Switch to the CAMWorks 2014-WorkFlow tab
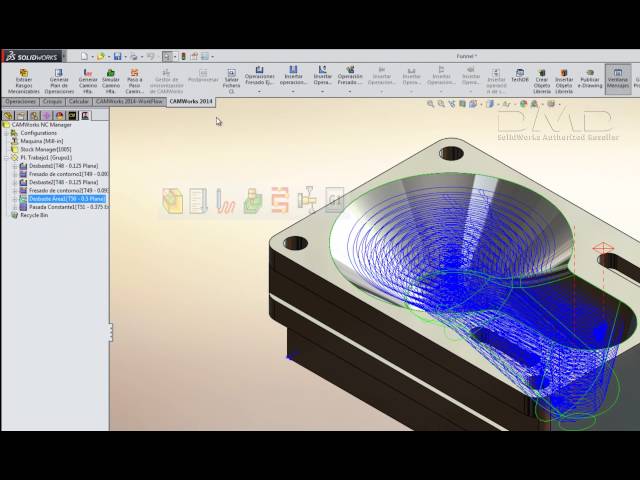Viewport: 640px width, 480px height. 129,102
